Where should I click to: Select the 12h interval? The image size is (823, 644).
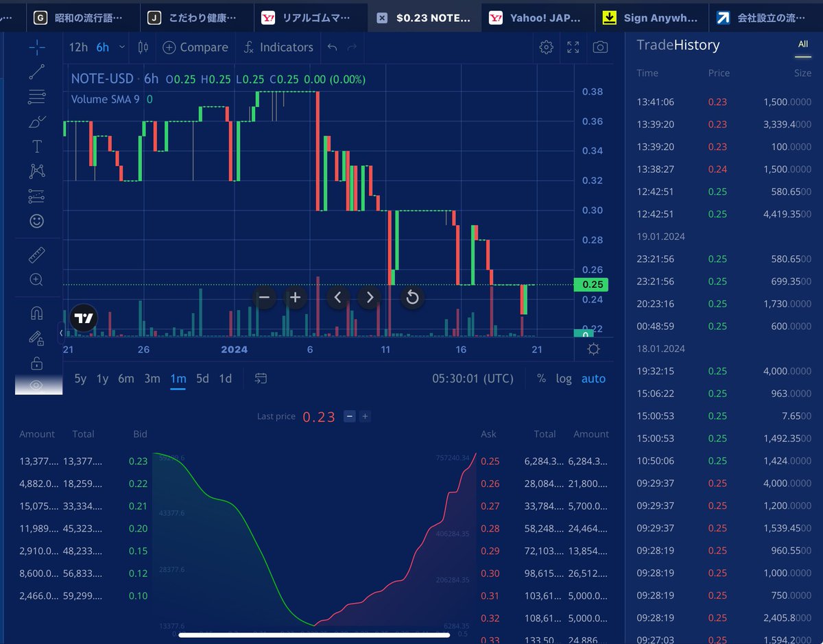click(x=79, y=47)
